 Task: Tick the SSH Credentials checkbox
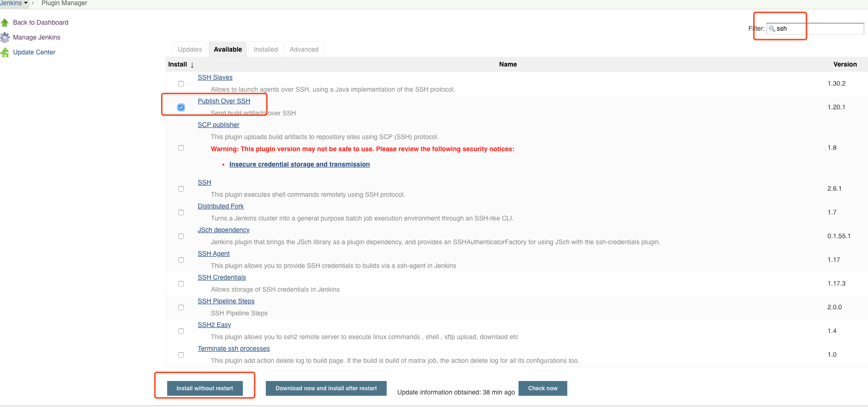[181, 284]
